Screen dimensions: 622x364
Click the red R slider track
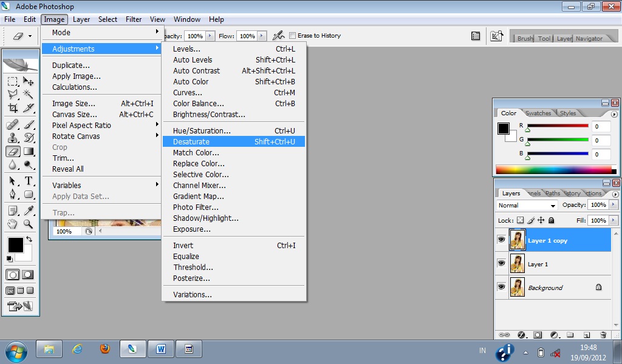[558, 126]
